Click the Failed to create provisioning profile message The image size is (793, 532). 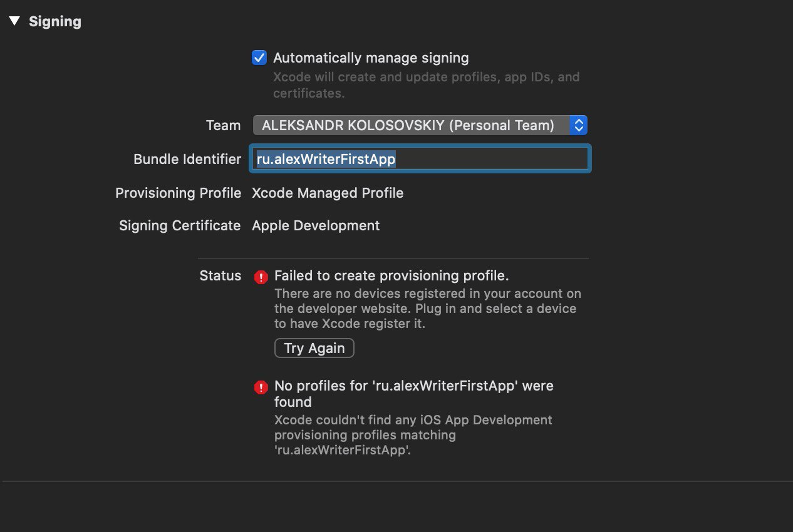[x=391, y=275]
